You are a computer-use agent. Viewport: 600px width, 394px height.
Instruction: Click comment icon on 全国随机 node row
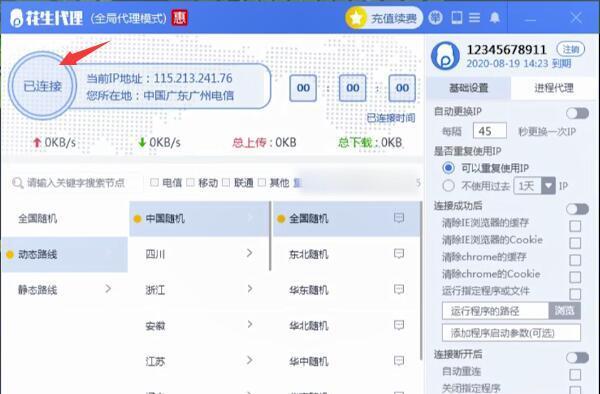(x=399, y=218)
